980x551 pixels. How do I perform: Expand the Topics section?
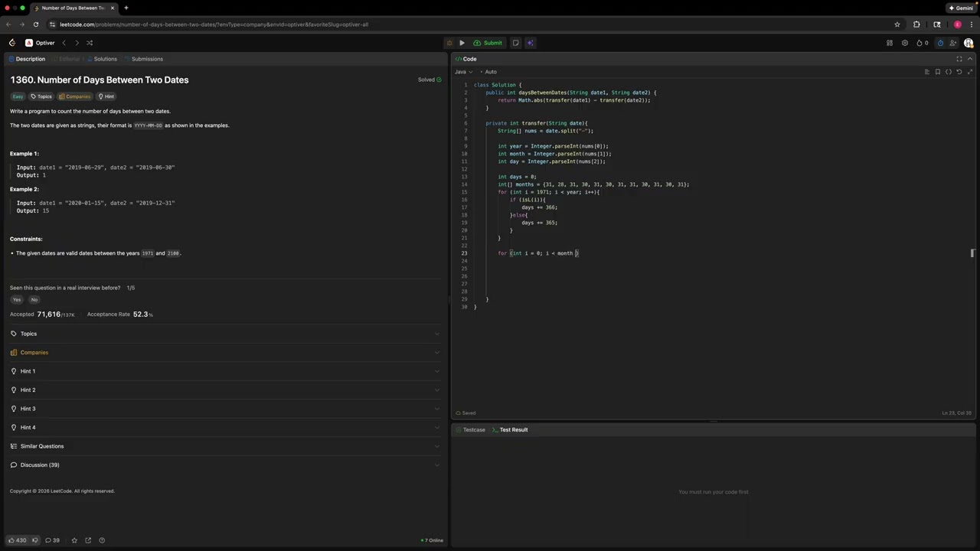[x=225, y=334]
